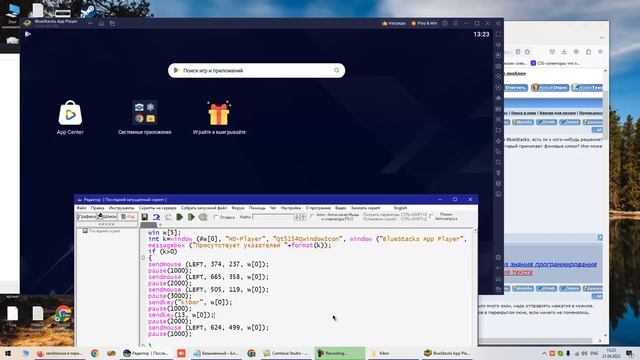Click BlueStacks title bar home icon
Screen dimensions: 640x360
(x=101, y=23)
